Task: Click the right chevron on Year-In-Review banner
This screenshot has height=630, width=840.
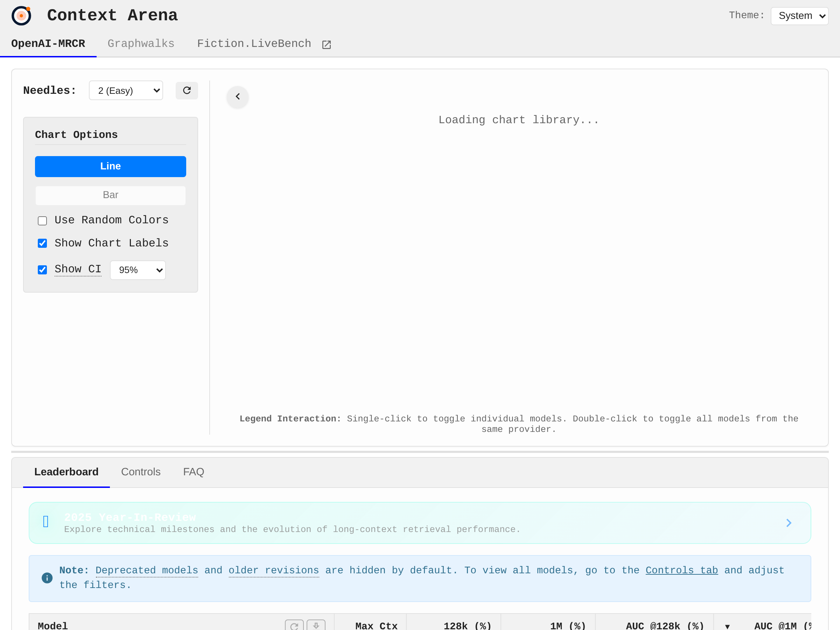Action: [788, 523]
